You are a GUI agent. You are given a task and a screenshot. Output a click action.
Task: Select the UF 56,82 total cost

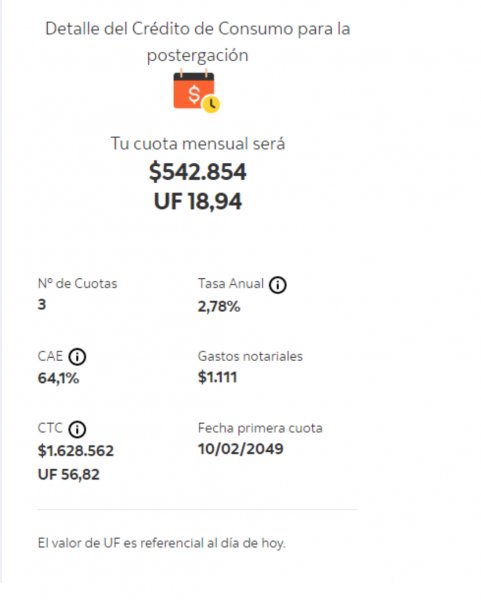coord(69,474)
